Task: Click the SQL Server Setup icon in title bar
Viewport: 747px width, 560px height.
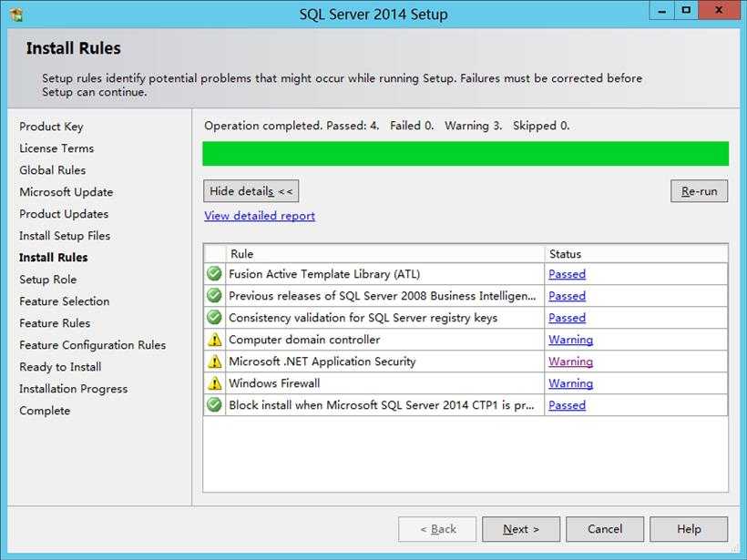Action: tap(16, 15)
